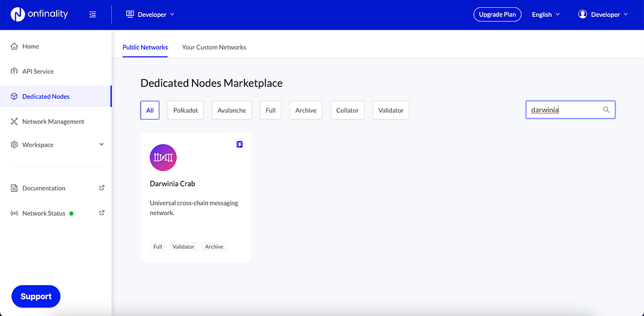Image resolution: width=644 pixels, height=316 pixels.
Task: Click the Darwinia Crab logo
Action: (164, 158)
